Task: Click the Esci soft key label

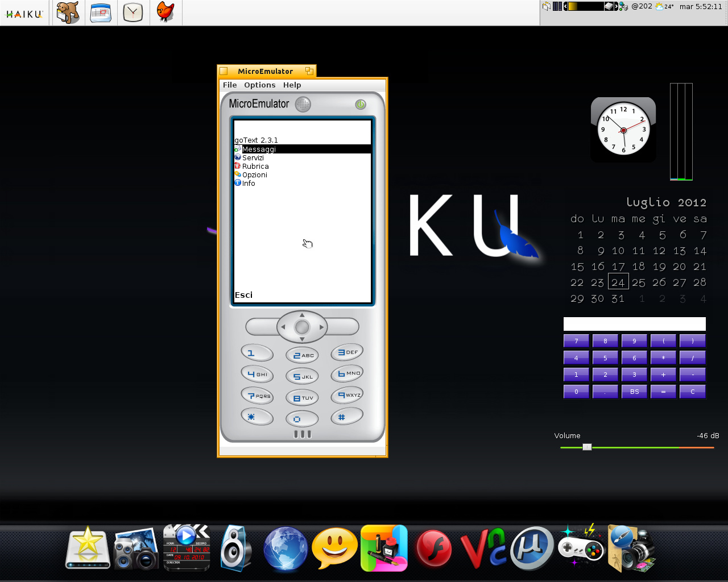Action: tap(243, 295)
